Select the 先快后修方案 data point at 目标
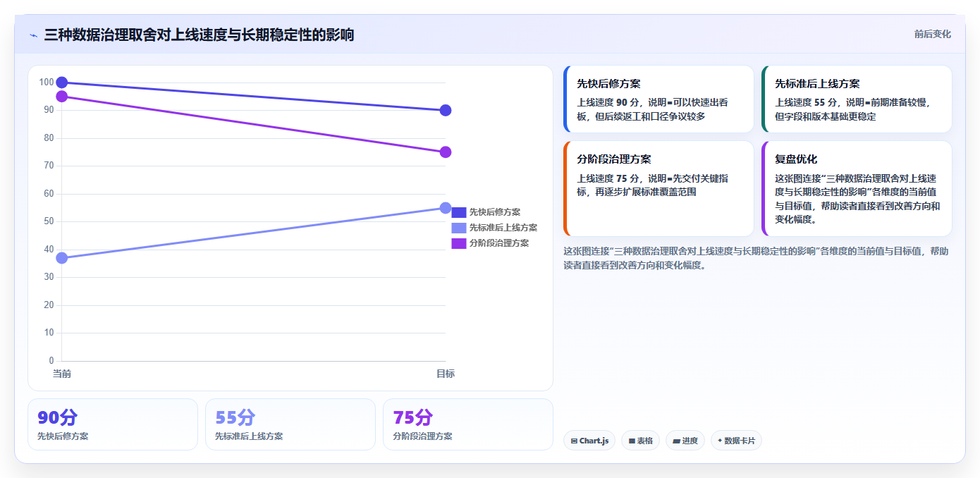The image size is (980, 478). pos(446,110)
